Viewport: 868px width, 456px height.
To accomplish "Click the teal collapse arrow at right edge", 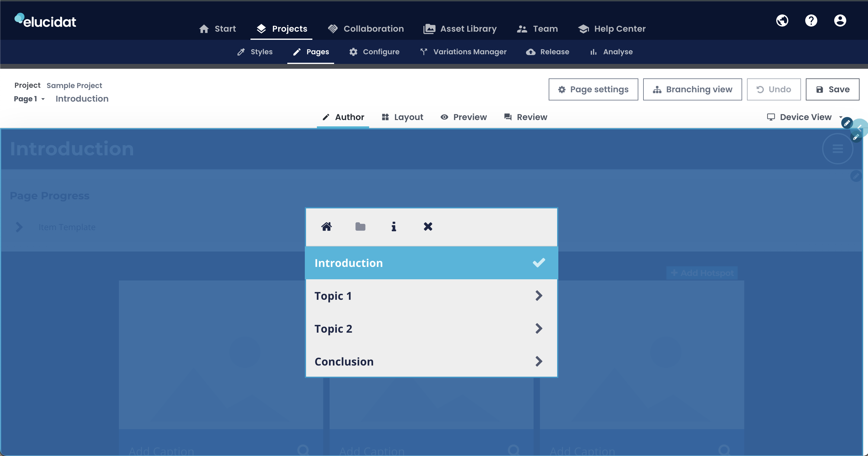I will tap(860, 128).
